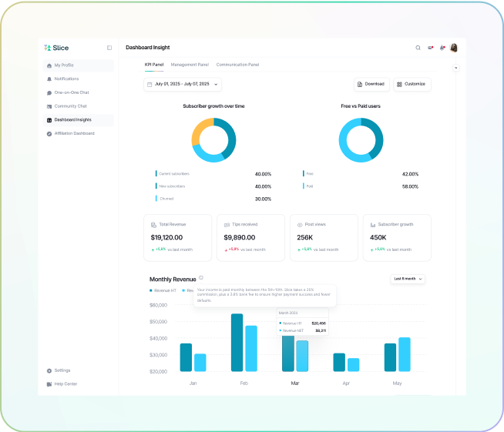Open Community Chat from the sidebar
Viewport: 504px width, 432px height.
click(x=70, y=106)
